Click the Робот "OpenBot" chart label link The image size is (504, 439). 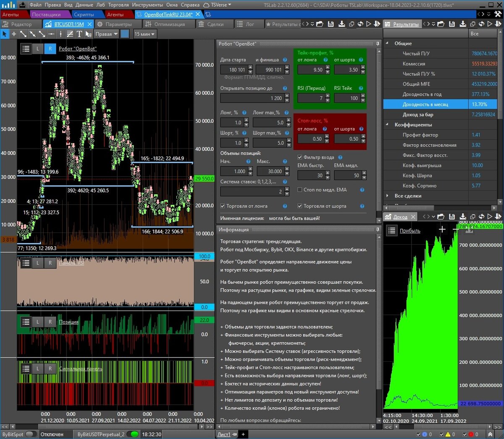pyautogui.click(x=78, y=49)
